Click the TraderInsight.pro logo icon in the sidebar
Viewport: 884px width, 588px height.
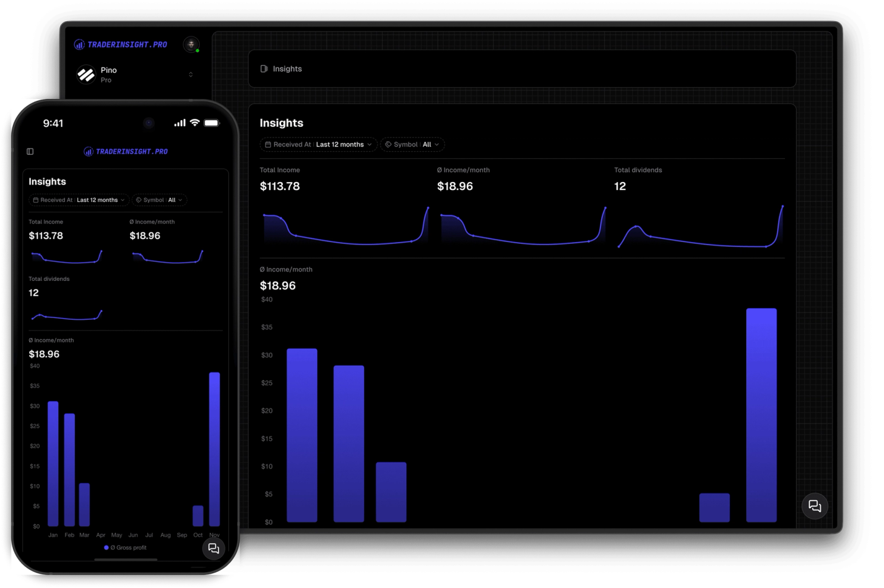[x=79, y=44]
